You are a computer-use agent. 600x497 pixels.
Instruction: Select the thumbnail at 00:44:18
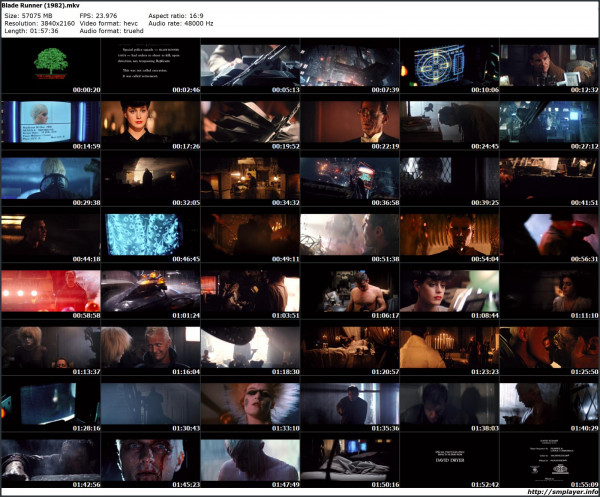(51, 235)
